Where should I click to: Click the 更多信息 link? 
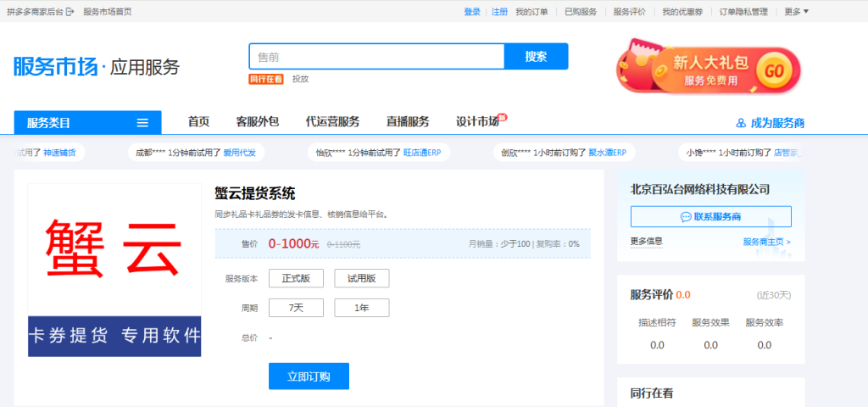click(647, 242)
